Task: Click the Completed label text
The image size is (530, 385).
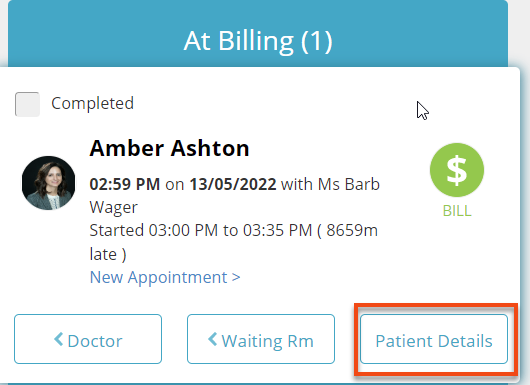Action: 93,103
